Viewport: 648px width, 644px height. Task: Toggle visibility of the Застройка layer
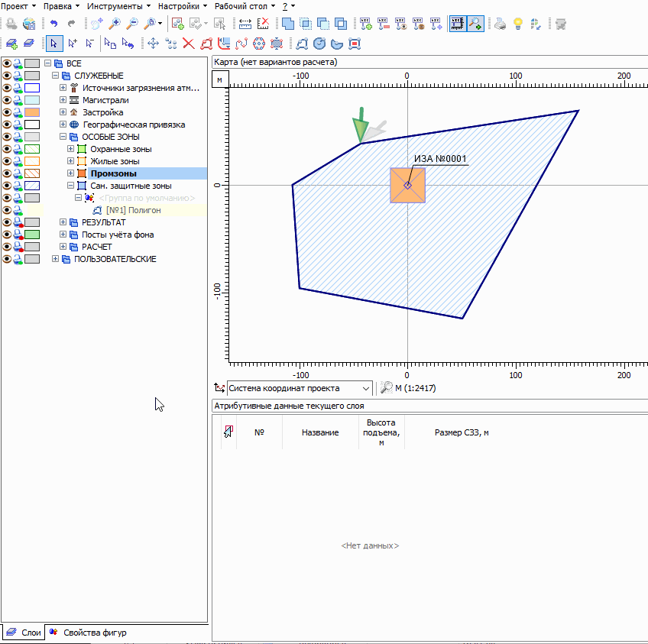7,112
